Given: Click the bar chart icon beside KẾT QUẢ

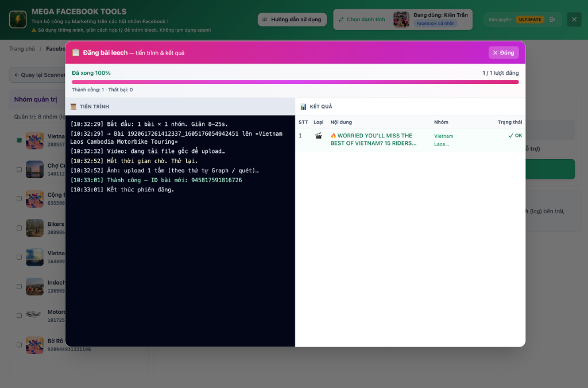Looking at the screenshot, I should click(303, 106).
